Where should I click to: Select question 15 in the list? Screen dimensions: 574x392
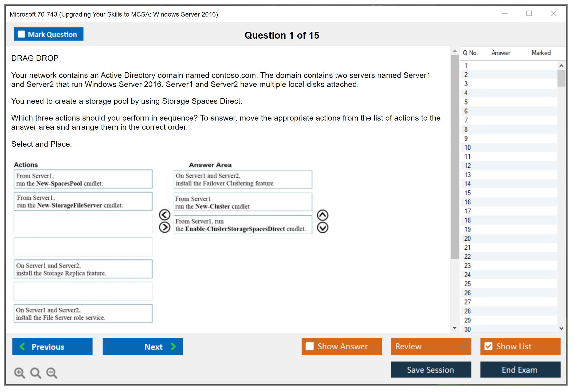(467, 193)
